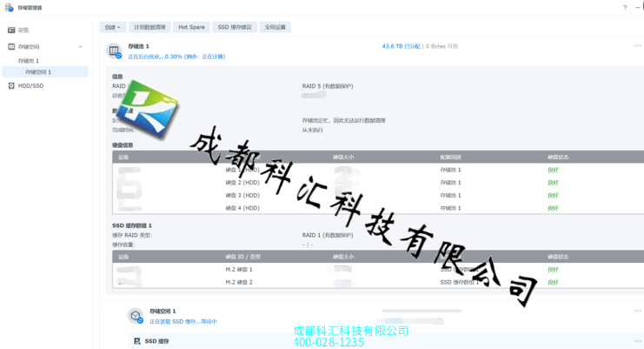Click the SSD 缓存 label at the bottom
644x349 pixels.
(x=157, y=341)
